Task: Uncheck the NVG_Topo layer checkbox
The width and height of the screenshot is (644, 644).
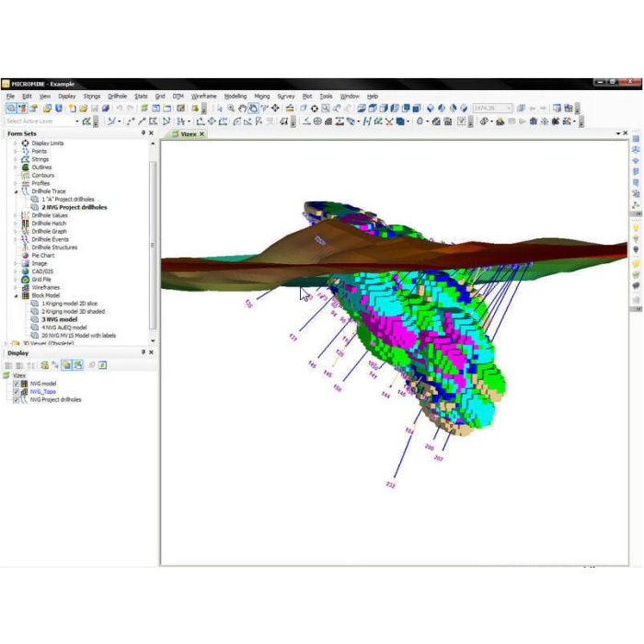Action: (16, 392)
